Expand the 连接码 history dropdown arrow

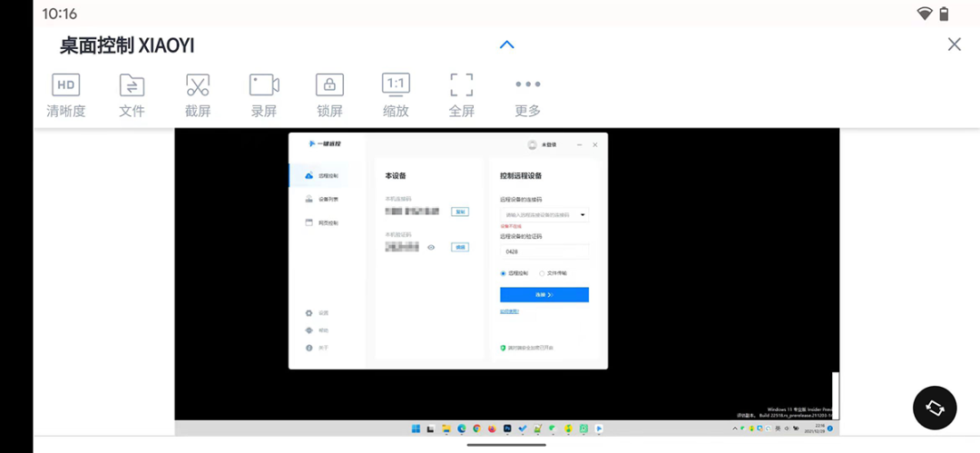(583, 214)
